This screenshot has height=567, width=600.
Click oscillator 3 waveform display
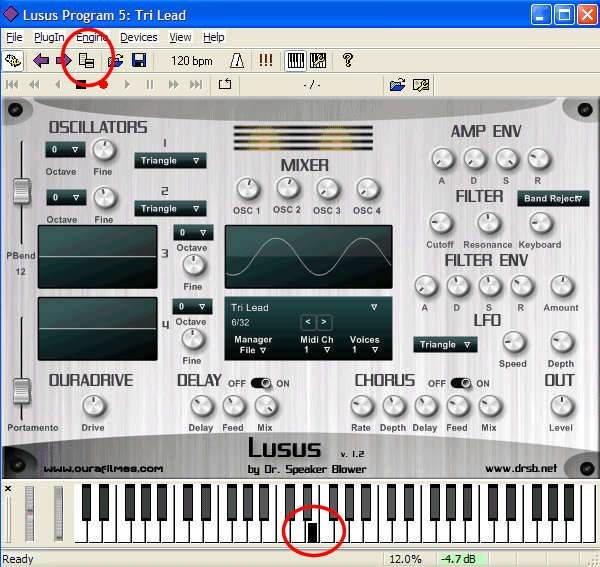[98, 257]
